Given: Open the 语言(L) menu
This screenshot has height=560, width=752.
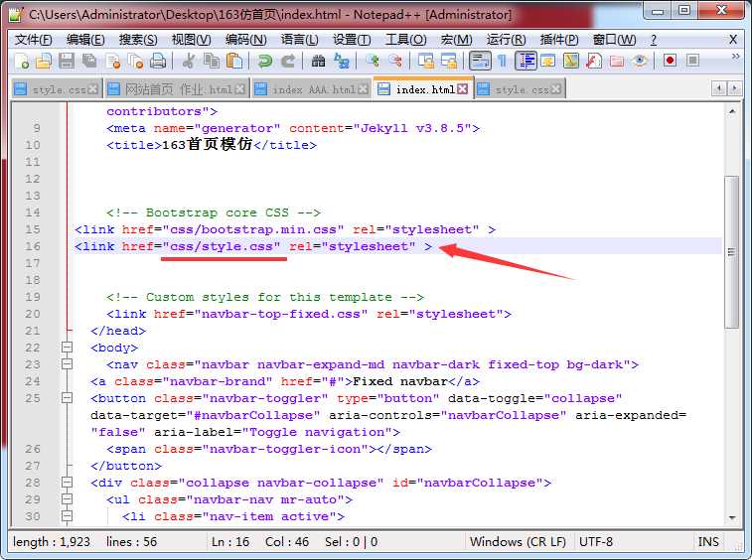Looking at the screenshot, I should (x=299, y=40).
